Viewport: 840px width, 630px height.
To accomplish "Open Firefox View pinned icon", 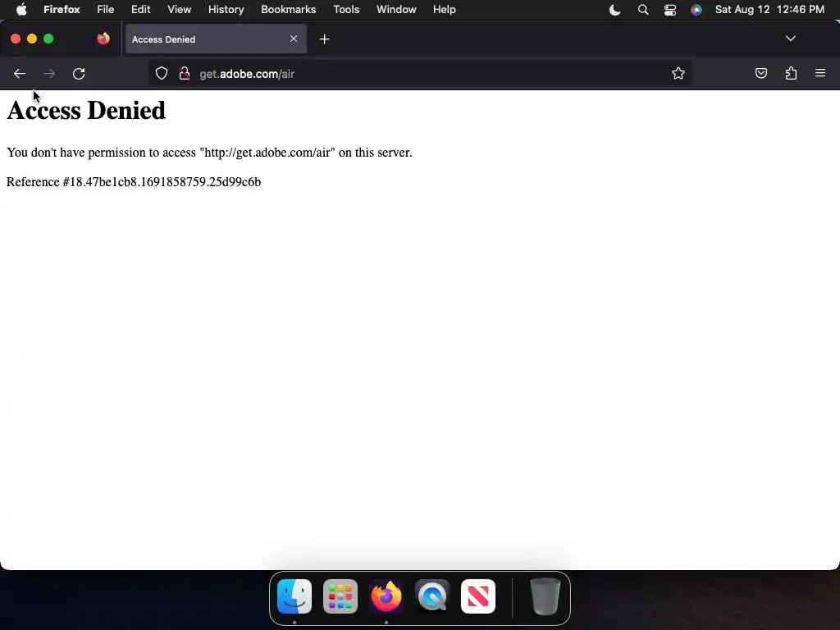I will coord(103,39).
